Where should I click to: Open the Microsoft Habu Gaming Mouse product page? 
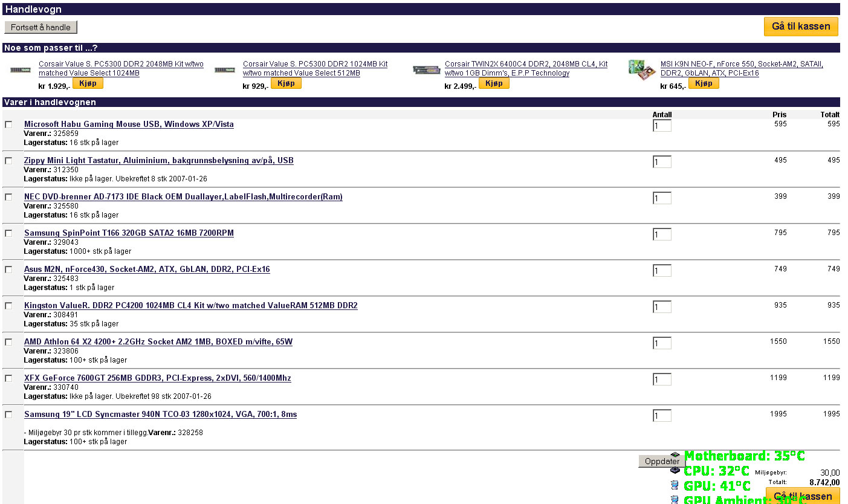pos(129,124)
